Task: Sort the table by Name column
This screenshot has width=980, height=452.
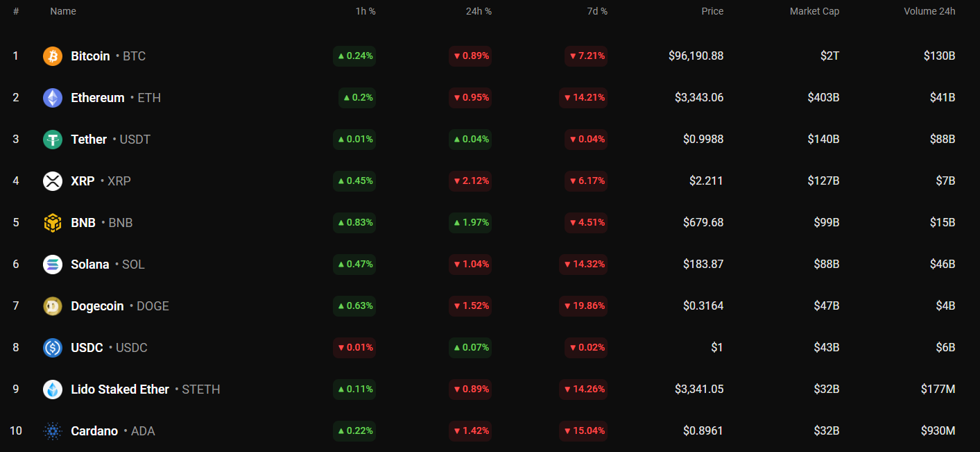Action: (x=63, y=11)
